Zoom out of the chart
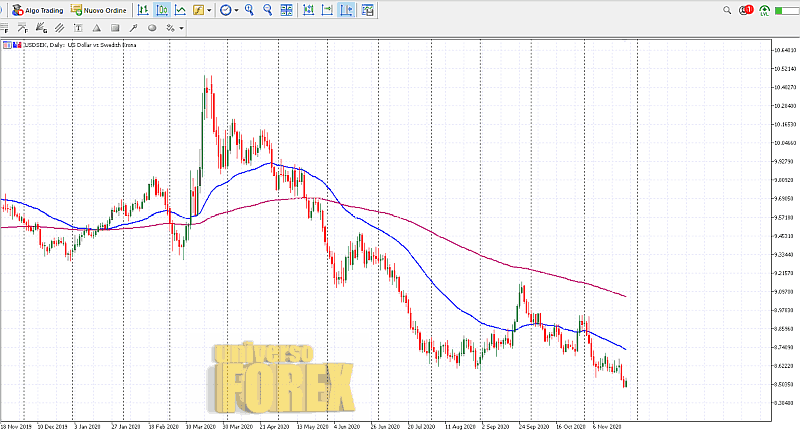800x431 pixels. click(268, 10)
